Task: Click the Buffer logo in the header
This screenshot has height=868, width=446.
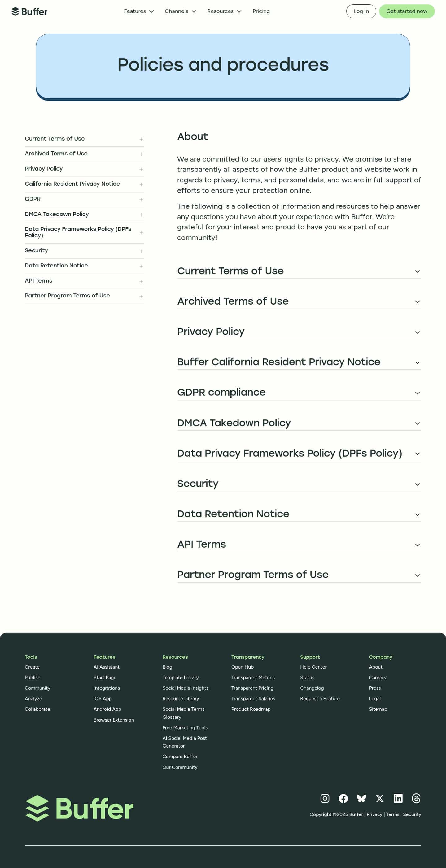Action: click(x=30, y=11)
